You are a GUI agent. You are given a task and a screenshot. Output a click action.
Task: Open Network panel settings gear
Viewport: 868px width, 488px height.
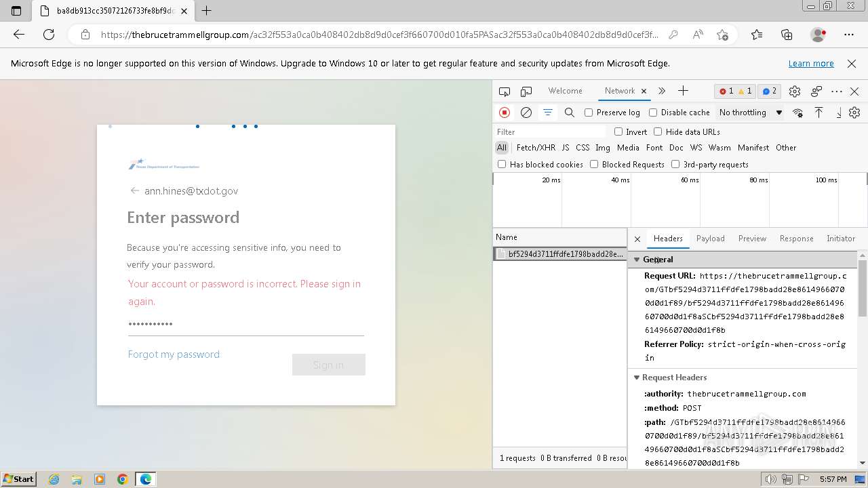(x=854, y=113)
